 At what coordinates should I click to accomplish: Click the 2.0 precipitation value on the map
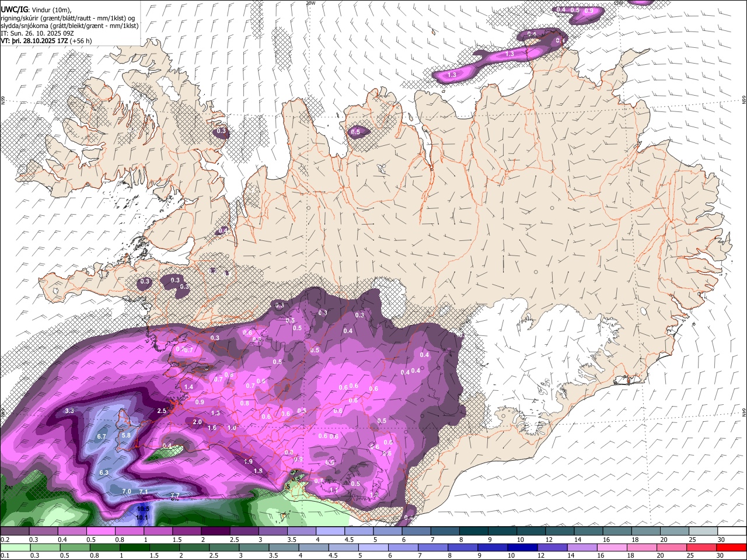(197, 422)
